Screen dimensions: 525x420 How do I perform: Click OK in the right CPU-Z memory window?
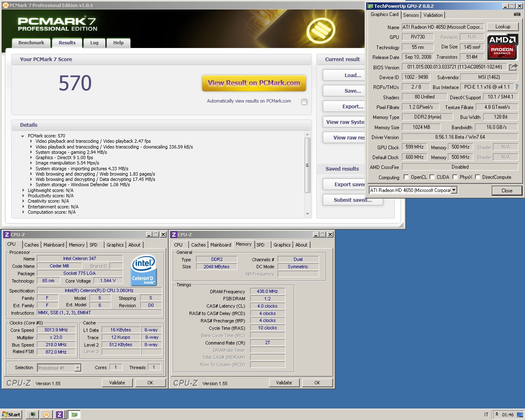coord(317,383)
